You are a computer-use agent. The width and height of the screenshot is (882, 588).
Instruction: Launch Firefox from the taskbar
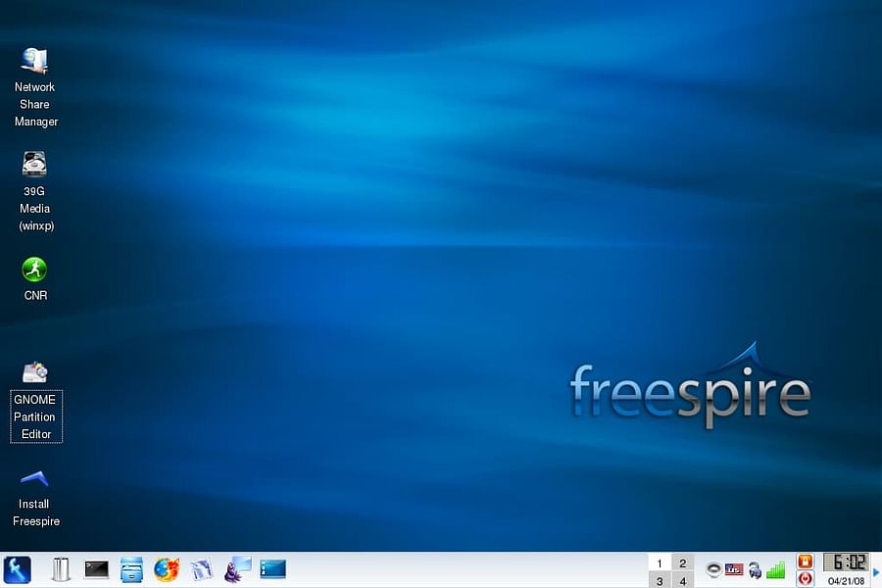166,569
